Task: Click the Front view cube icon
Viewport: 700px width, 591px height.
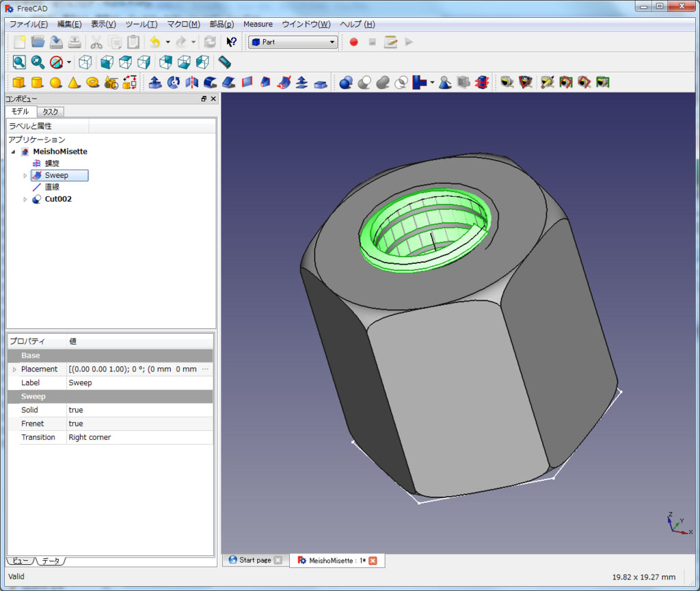Action: (107, 62)
